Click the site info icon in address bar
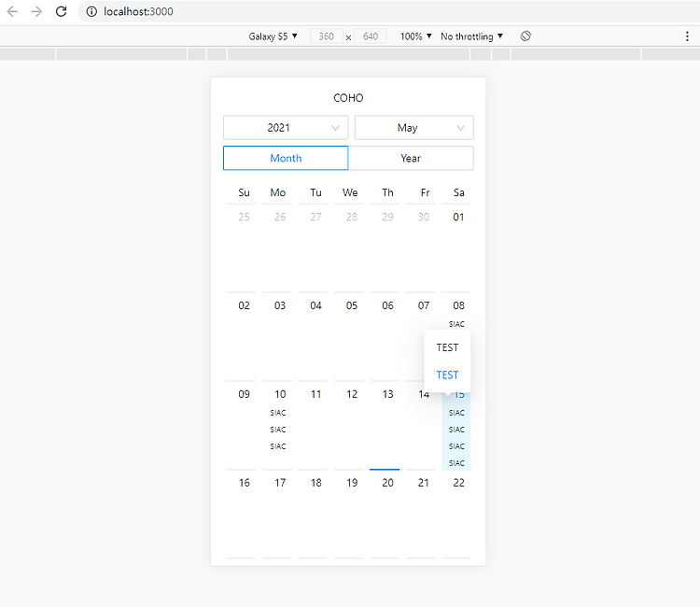Viewport: 700px width, 607px height. [91, 11]
